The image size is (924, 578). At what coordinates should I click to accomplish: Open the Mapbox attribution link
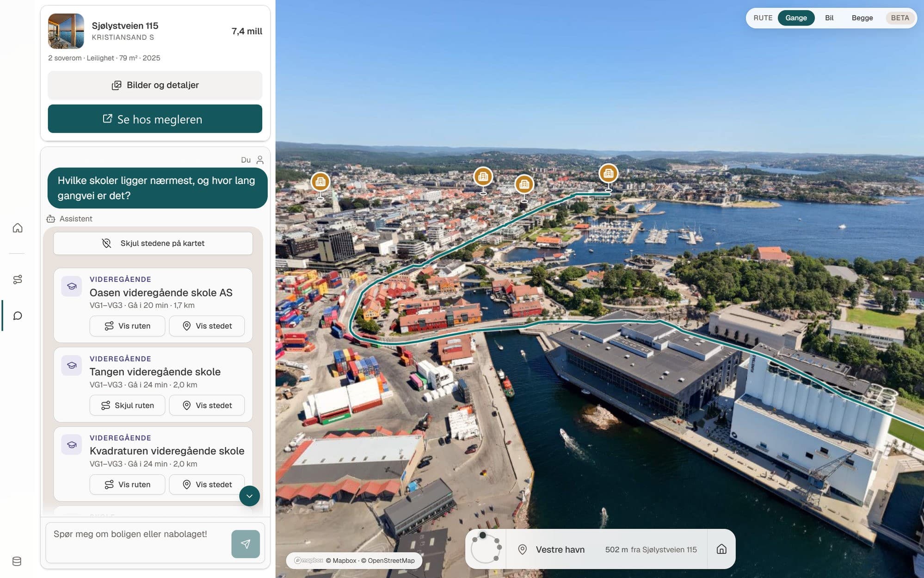coord(341,560)
